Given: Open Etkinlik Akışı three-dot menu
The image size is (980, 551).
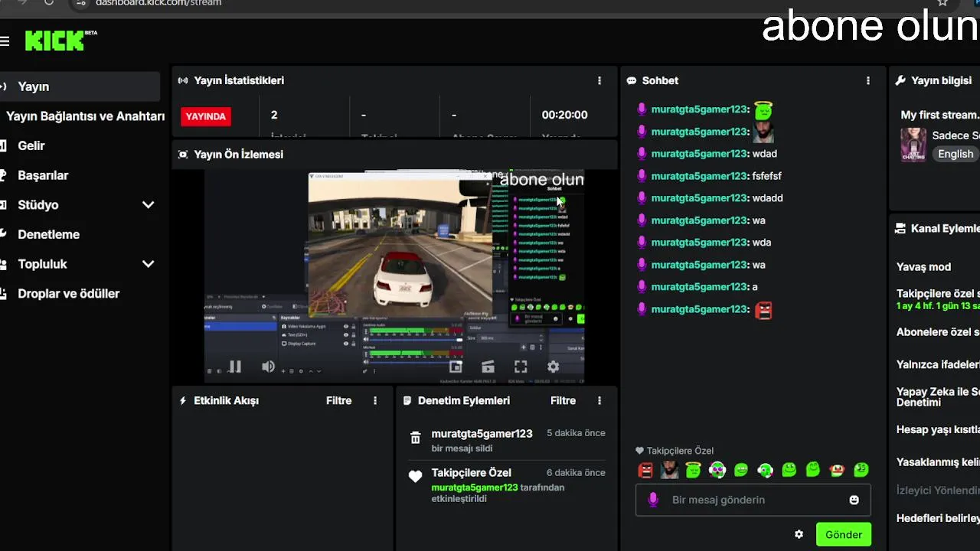Looking at the screenshot, I should click(375, 400).
